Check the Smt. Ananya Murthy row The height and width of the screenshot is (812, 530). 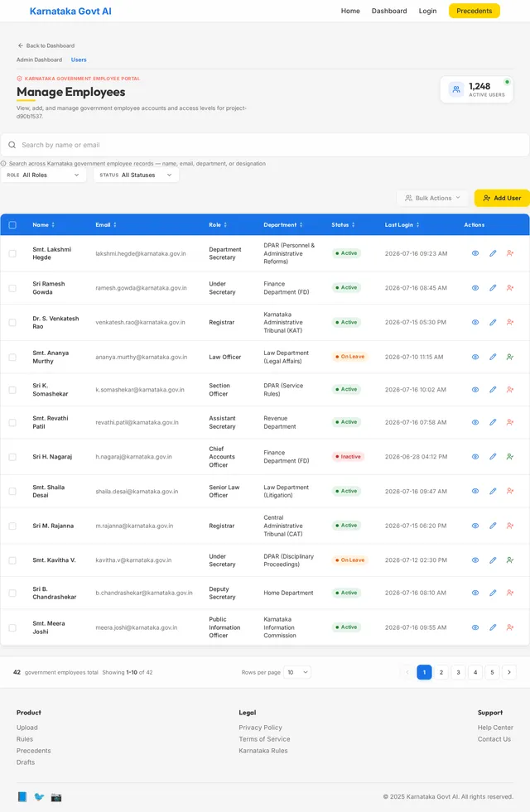pyautogui.click(x=12, y=357)
